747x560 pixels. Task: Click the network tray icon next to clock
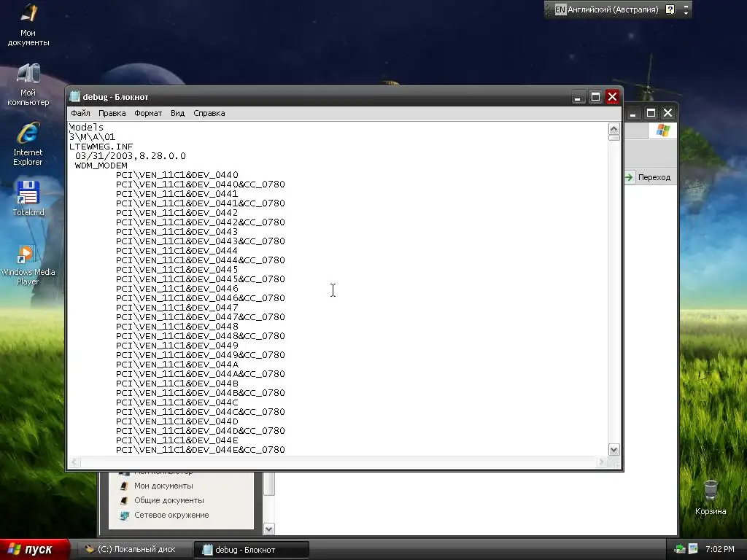693,549
